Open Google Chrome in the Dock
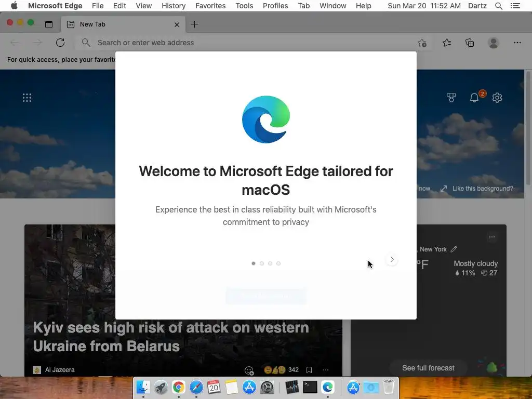532x399 pixels. point(179,387)
